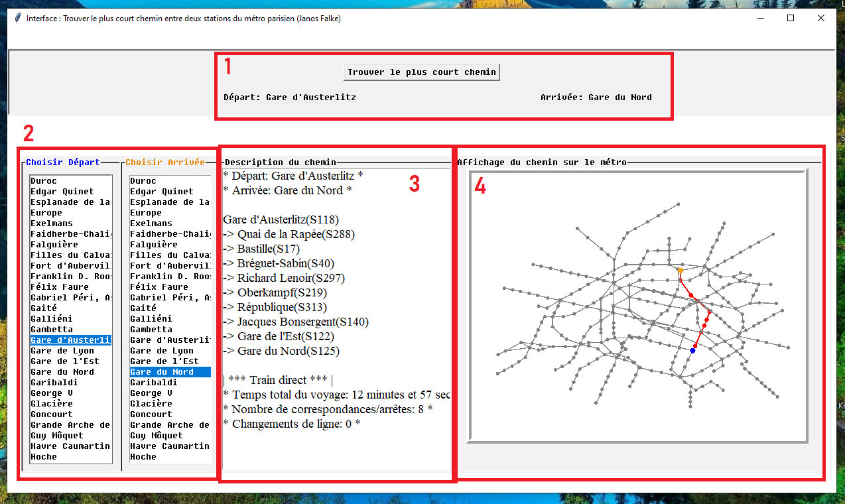
Task: Choose Hoche in the Choisir Départ list
Action: click(70, 457)
